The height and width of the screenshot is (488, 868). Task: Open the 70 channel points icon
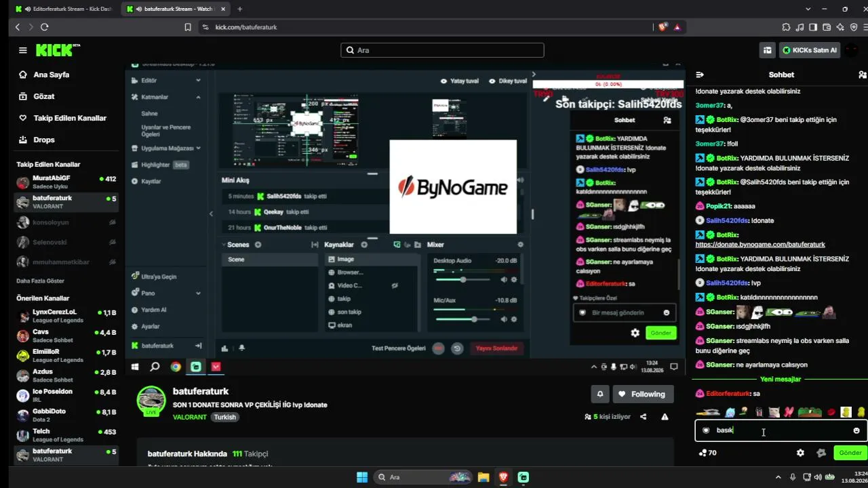707,453
